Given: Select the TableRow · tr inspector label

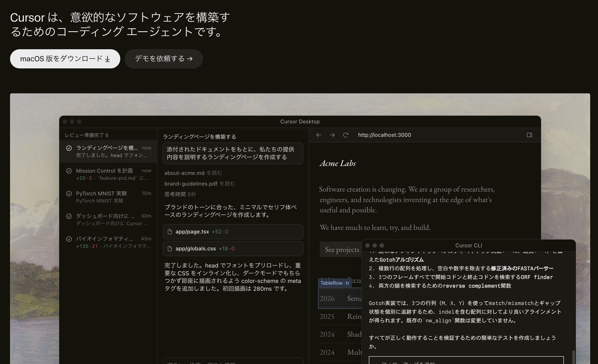Looking at the screenshot, I should pos(335,283).
